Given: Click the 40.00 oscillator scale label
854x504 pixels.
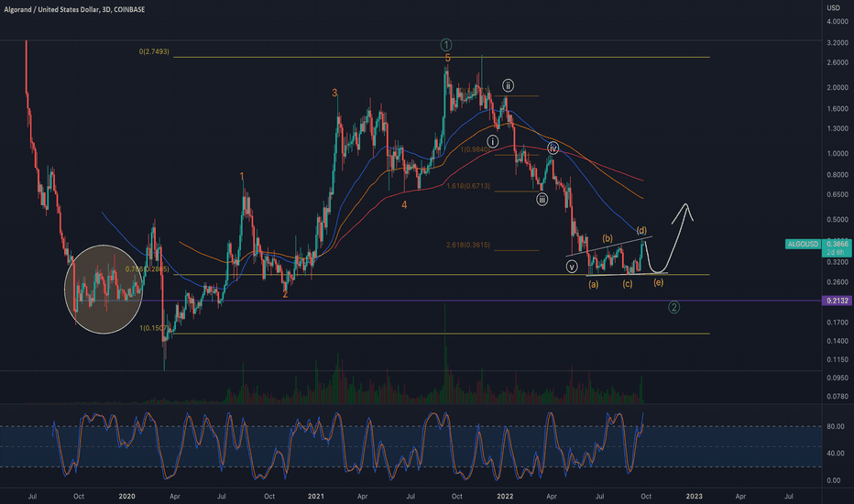Looking at the screenshot, I should 836,454.
